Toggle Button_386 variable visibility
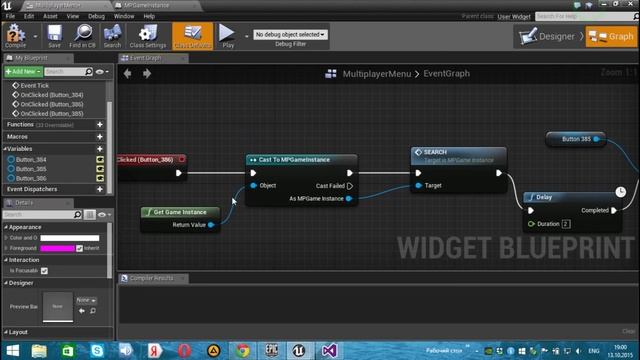This screenshot has width=640, height=360. [x=100, y=178]
